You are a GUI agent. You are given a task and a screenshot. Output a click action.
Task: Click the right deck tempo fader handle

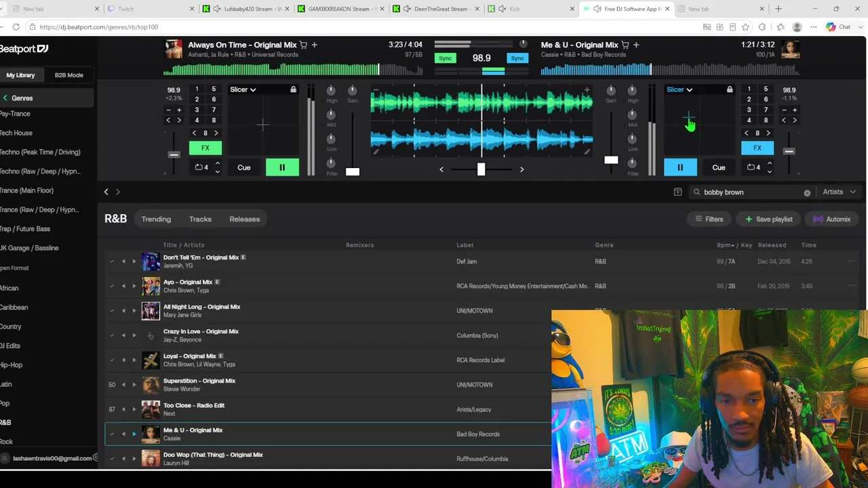pyautogui.click(x=789, y=151)
